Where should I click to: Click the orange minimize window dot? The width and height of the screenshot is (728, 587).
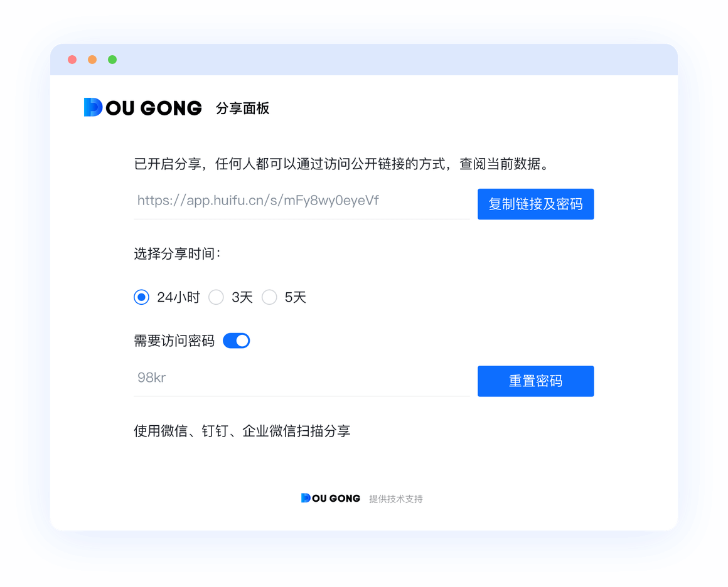pyautogui.click(x=92, y=60)
